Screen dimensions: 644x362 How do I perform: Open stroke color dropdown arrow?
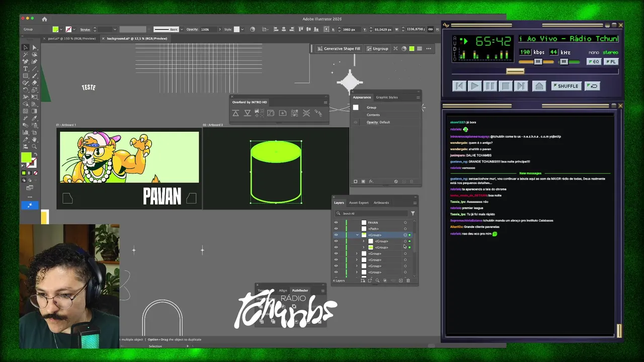pos(74,29)
